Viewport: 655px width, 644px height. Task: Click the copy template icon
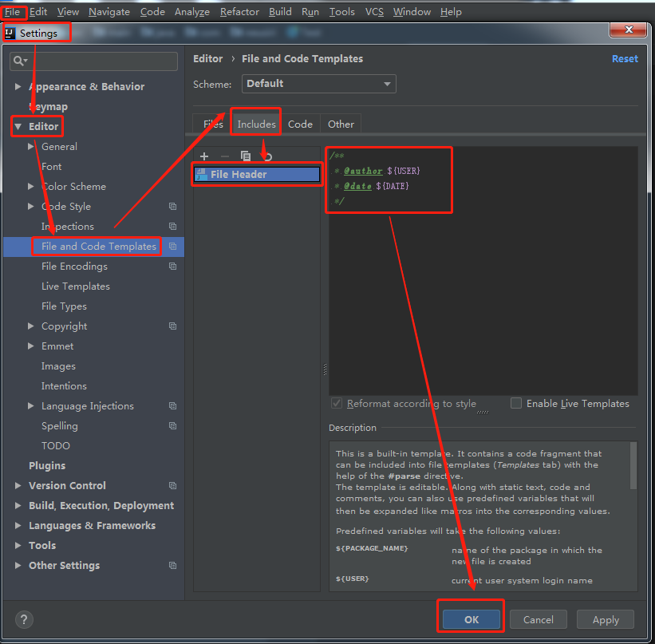point(246,156)
